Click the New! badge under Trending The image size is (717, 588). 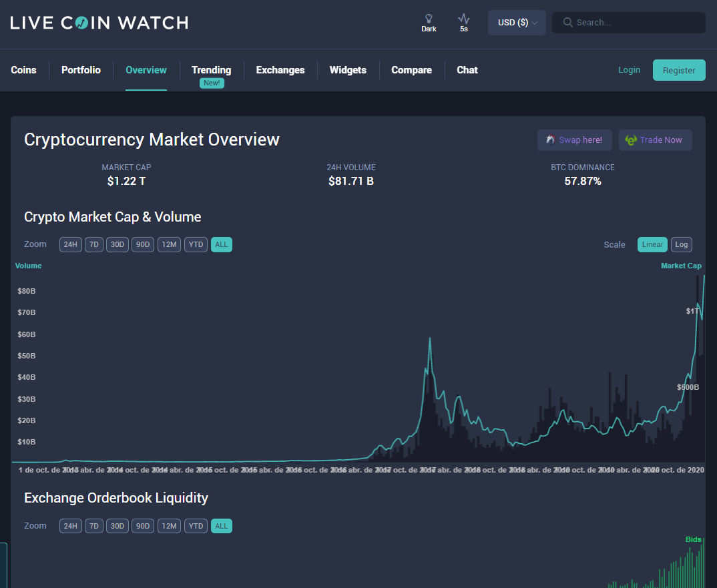(212, 83)
